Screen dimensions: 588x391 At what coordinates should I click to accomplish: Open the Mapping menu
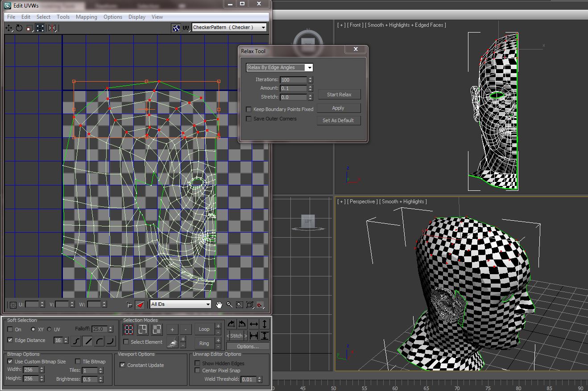pyautogui.click(x=86, y=16)
